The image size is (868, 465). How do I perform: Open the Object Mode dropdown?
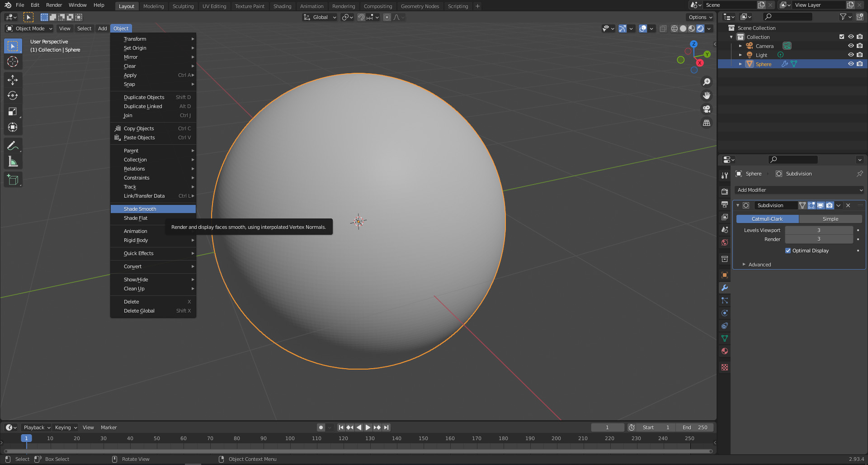29,28
